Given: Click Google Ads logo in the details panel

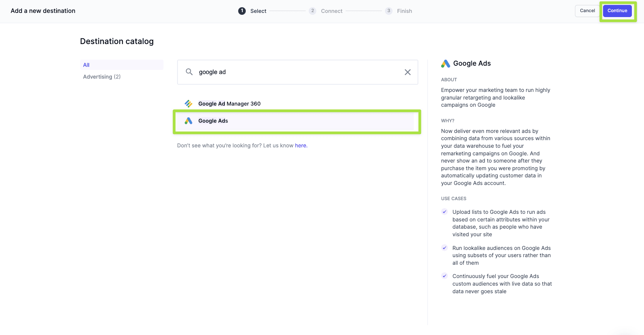Looking at the screenshot, I should [446, 63].
